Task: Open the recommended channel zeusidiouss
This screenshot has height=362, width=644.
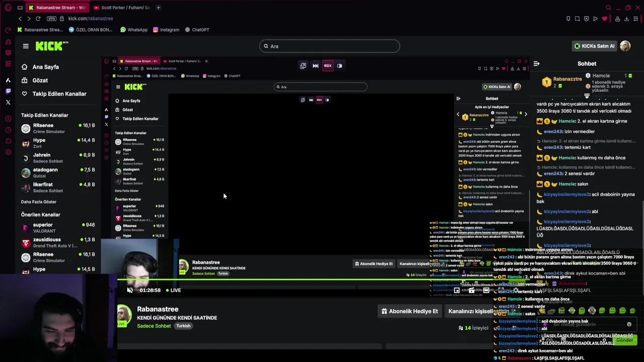Action: point(58,242)
